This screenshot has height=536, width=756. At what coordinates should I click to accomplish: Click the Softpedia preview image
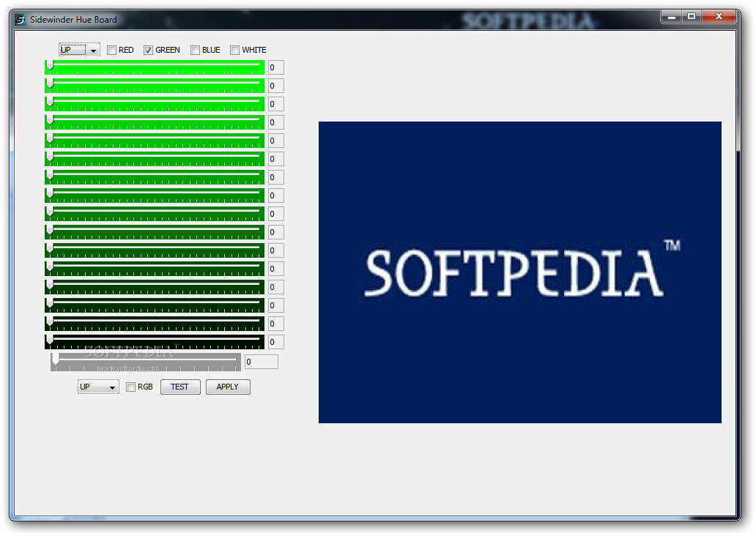[x=520, y=272]
